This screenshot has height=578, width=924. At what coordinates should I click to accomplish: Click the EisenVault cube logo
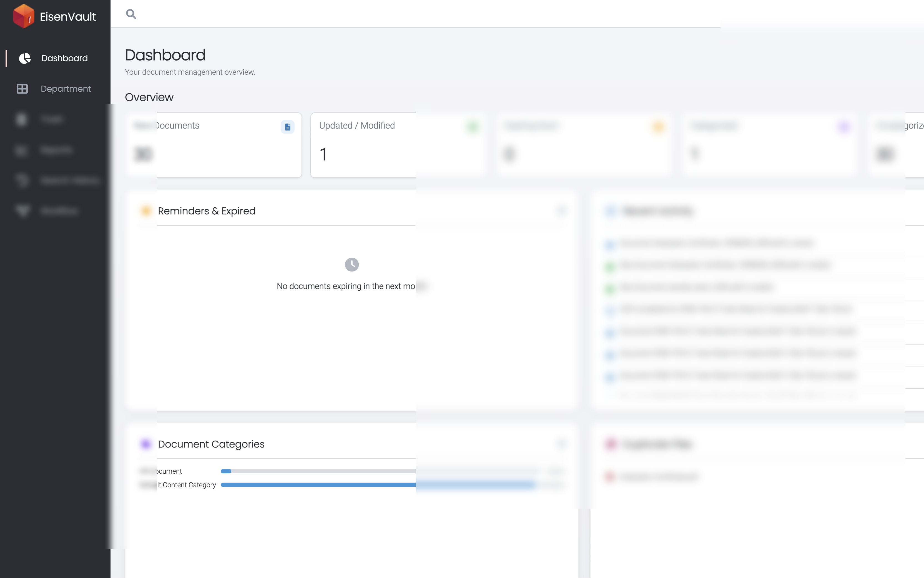tap(24, 16)
